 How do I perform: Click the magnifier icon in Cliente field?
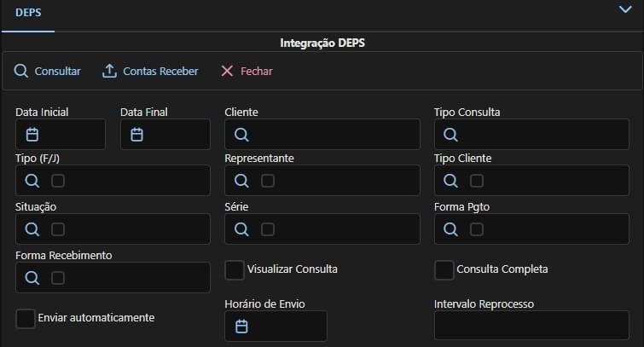[x=241, y=135]
